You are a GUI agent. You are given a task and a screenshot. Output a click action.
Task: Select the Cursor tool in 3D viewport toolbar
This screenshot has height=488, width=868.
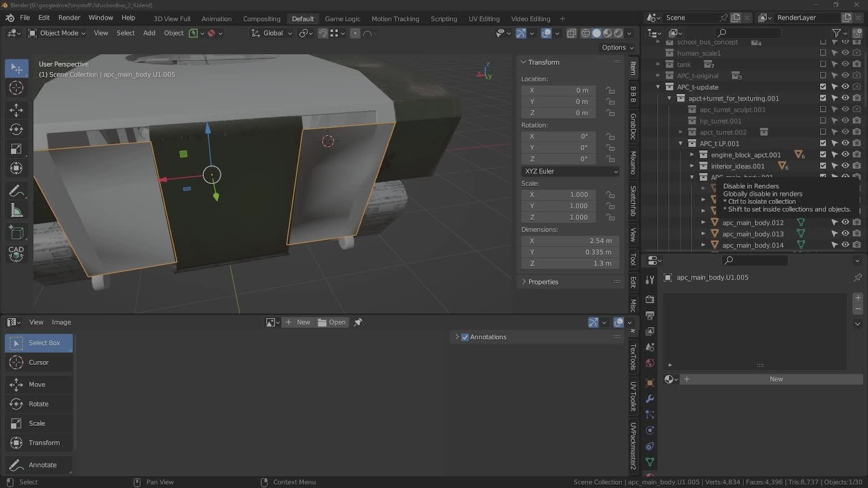pyautogui.click(x=16, y=88)
